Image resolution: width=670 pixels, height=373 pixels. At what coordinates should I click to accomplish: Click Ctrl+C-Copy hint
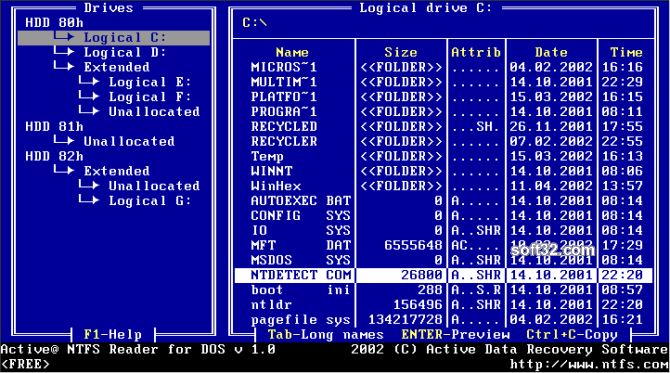[x=572, y=335]
